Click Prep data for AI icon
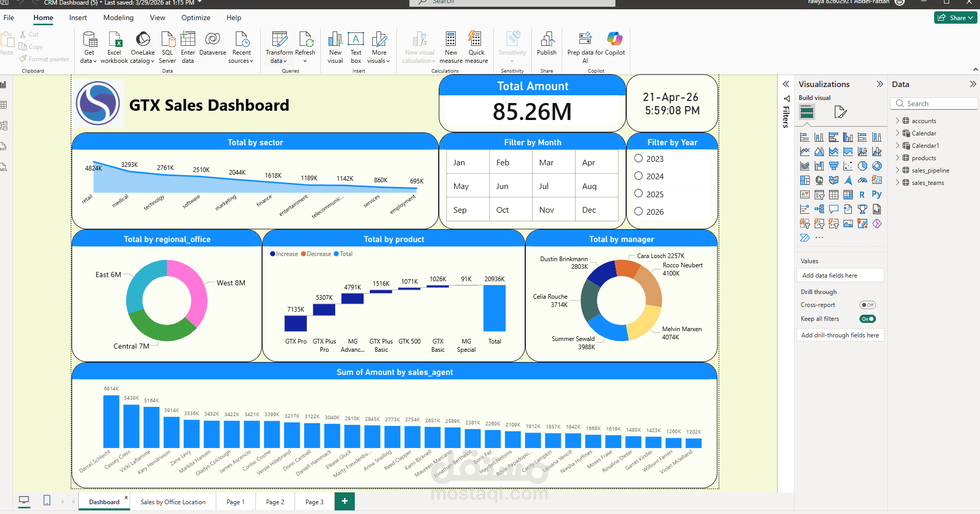This screenshot has height=514, width=980. (585, 39)
